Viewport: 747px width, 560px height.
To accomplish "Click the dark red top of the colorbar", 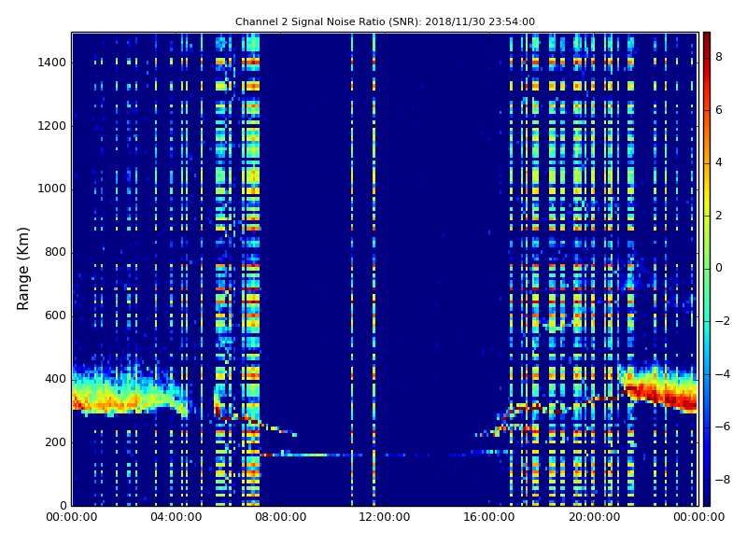I will pos(707,40).
